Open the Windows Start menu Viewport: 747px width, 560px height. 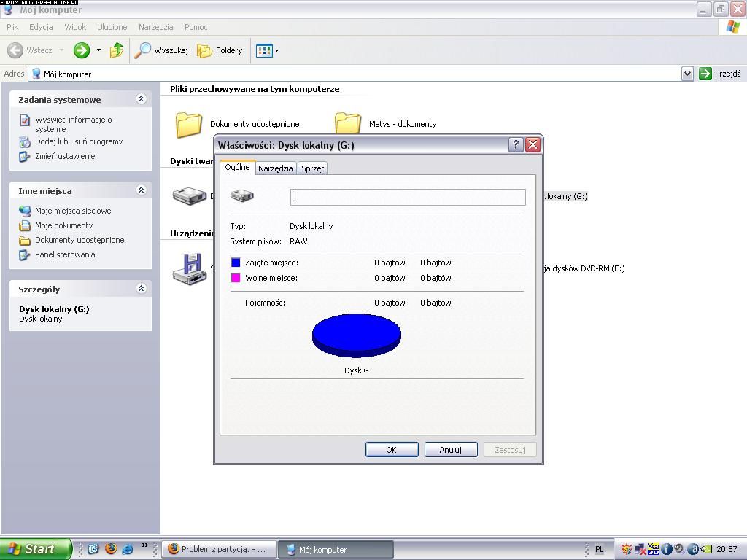[x=35, y=549]
